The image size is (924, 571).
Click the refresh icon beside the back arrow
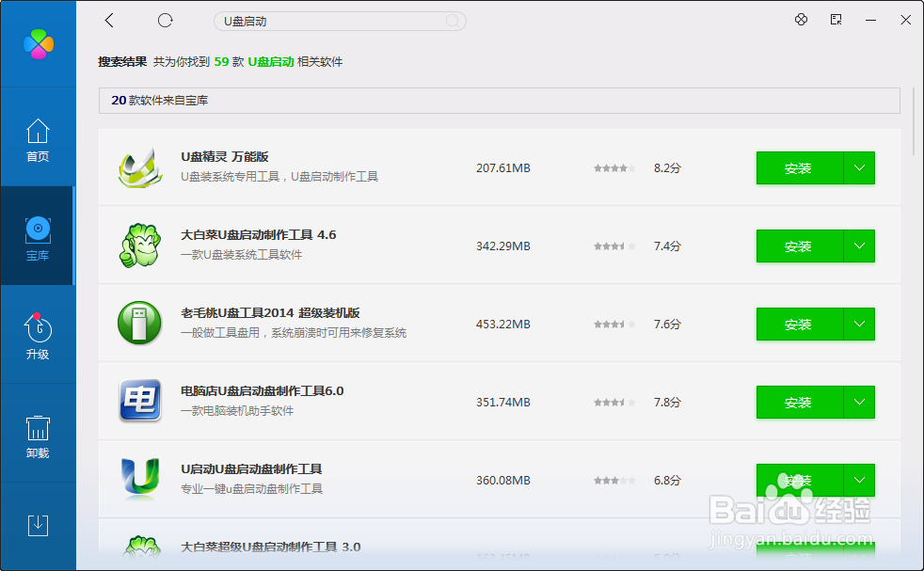(x=165, y=20)
